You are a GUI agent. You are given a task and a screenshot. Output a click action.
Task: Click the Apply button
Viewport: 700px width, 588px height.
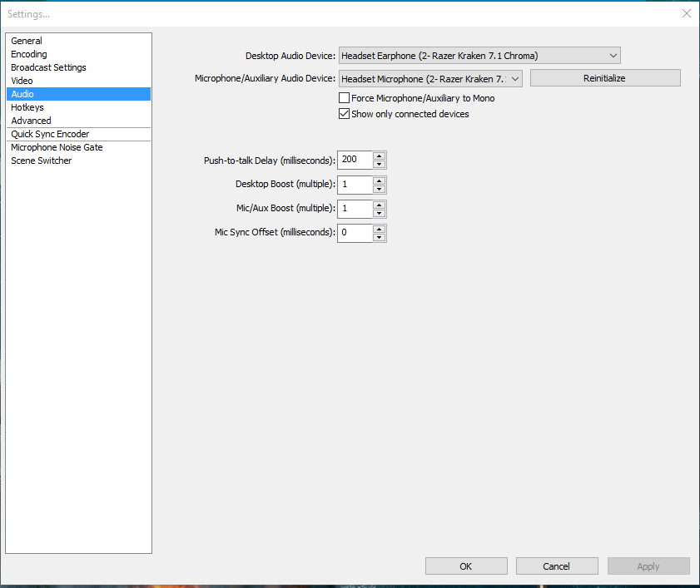click(648, 566)
